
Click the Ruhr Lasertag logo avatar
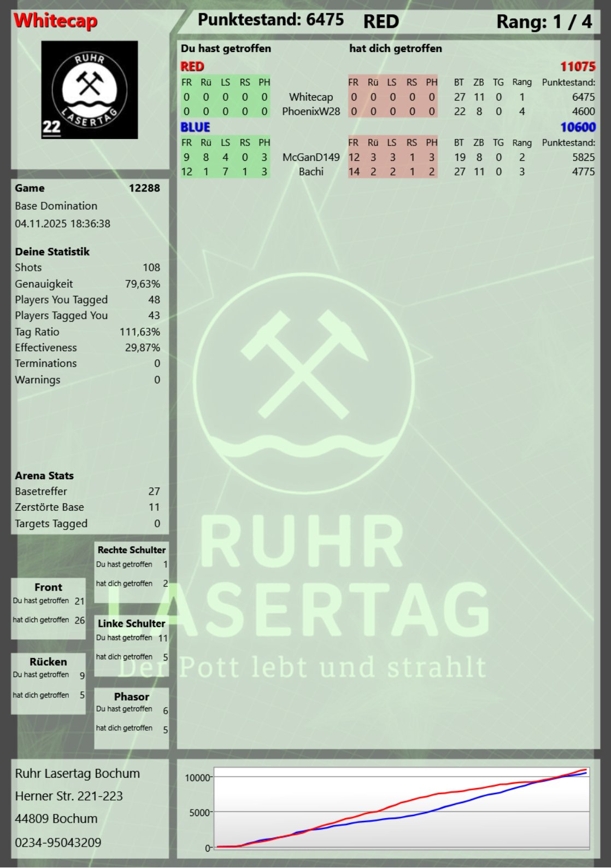click(90, 90)
